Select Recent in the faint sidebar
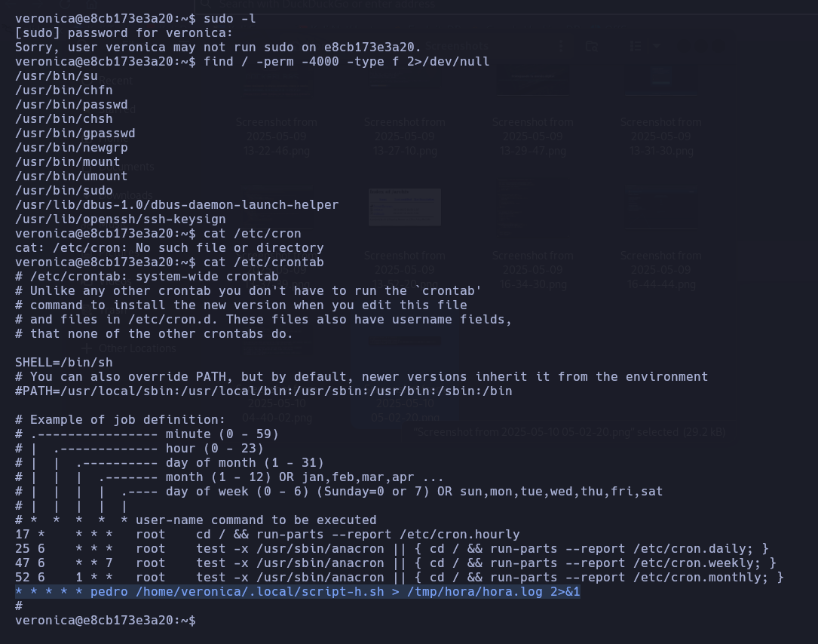The height and width of the screenshot is (644, 818). (x=116, y=81)
